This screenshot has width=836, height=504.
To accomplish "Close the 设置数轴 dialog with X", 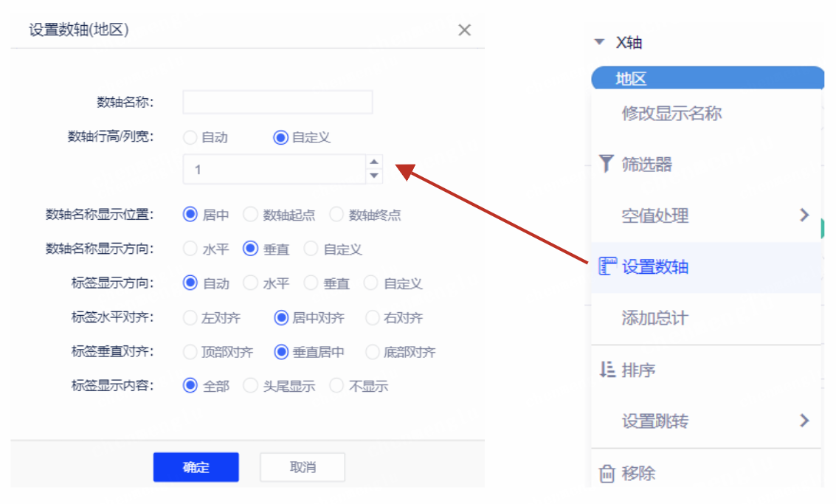I will [x=464, y=30].
